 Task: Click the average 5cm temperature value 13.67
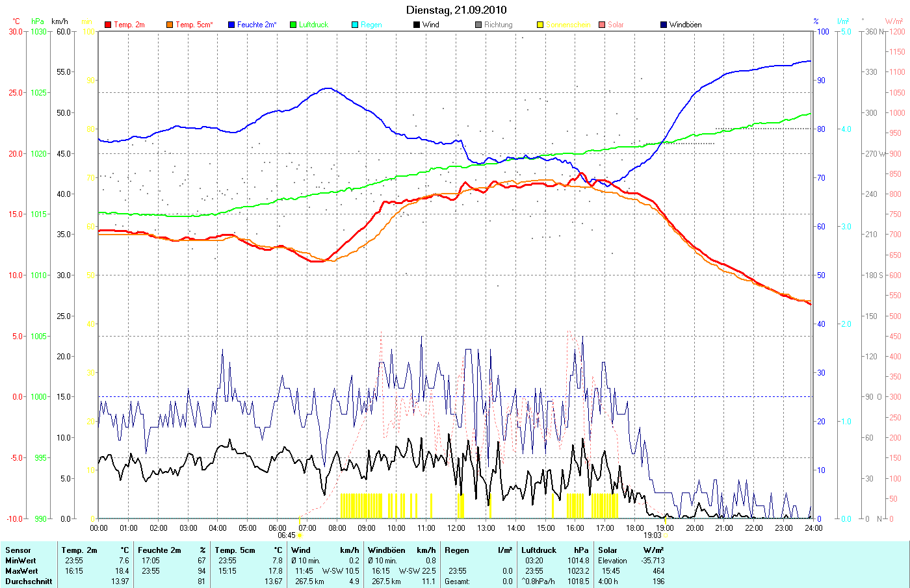tap(274, 582)
